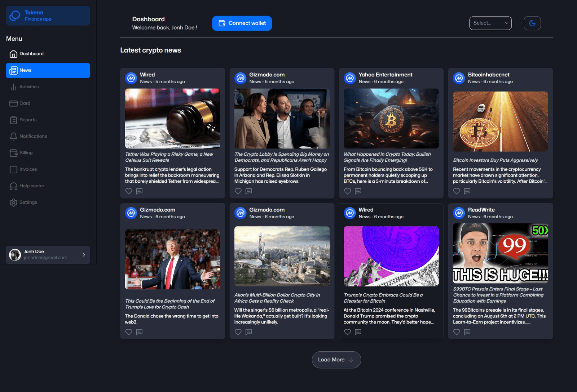Open comments on Tether Celsius suit article
The width and height of the screenshot is (577, 392).
point(139,191)
